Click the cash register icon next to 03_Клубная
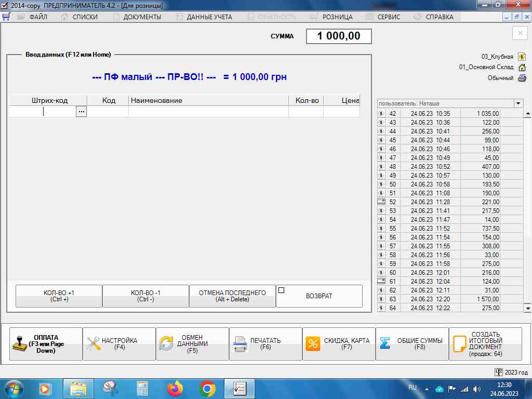The width and height of the screenshot is (532, 399). pyautogui.click(x=522, y=57)
